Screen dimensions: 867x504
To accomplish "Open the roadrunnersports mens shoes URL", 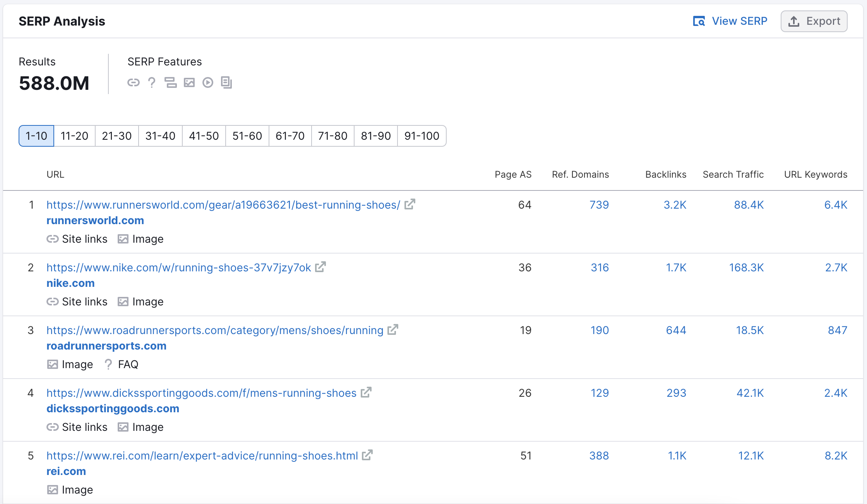I will (215, 330).
